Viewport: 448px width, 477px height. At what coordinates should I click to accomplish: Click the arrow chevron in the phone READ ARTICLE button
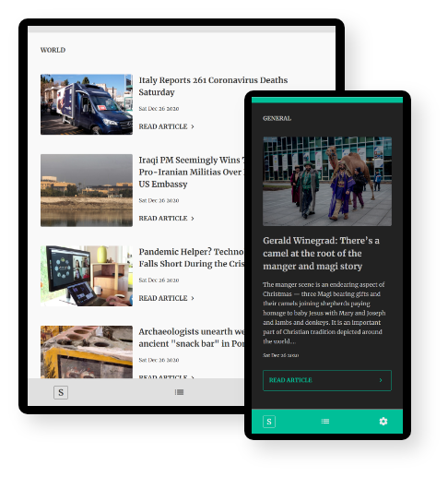tap(381, 380)
